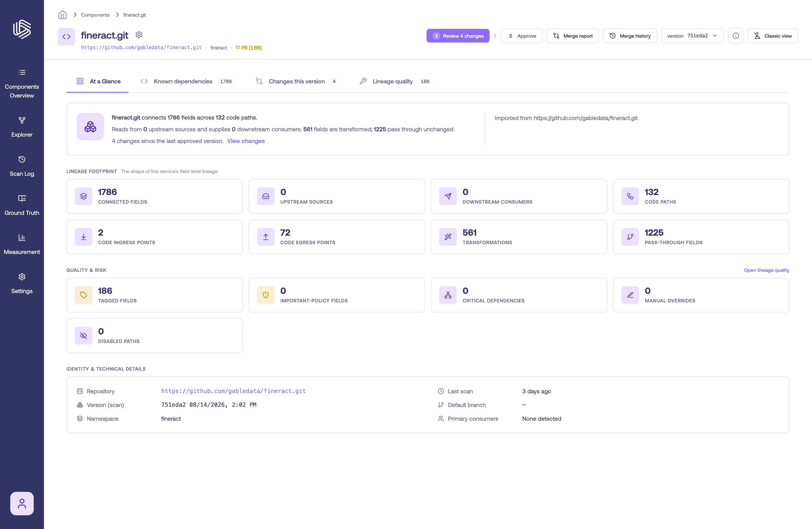
Task: Switch to Classic view
Action: (x=773, y=36)
